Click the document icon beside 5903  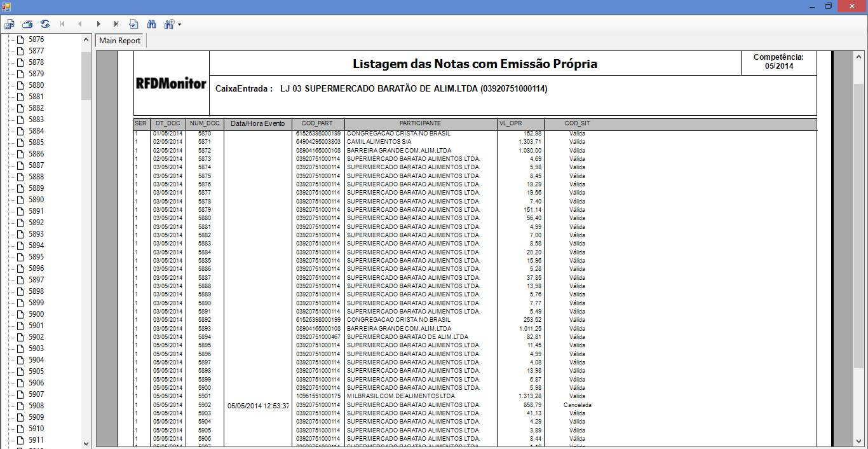(19, 349)
